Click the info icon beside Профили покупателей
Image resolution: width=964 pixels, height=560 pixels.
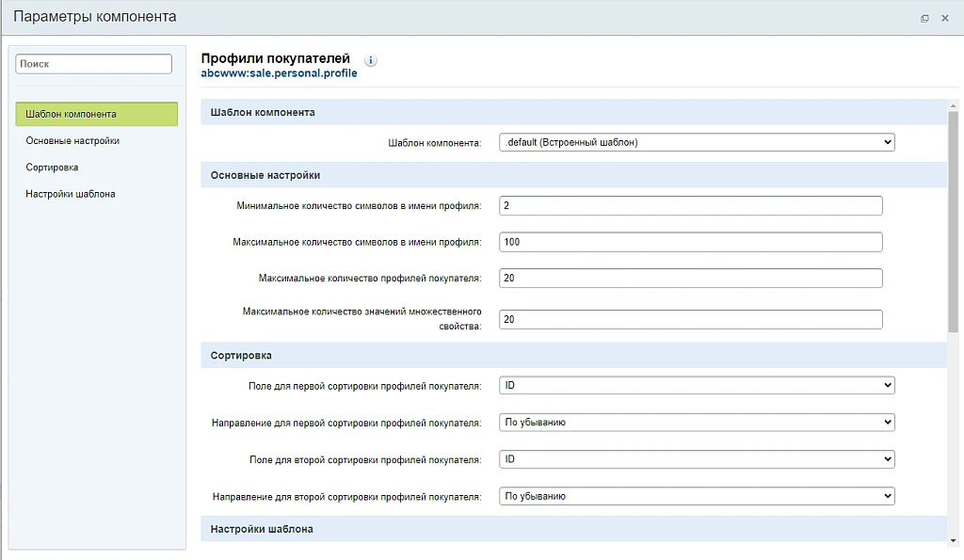click(x=371, y=60)
